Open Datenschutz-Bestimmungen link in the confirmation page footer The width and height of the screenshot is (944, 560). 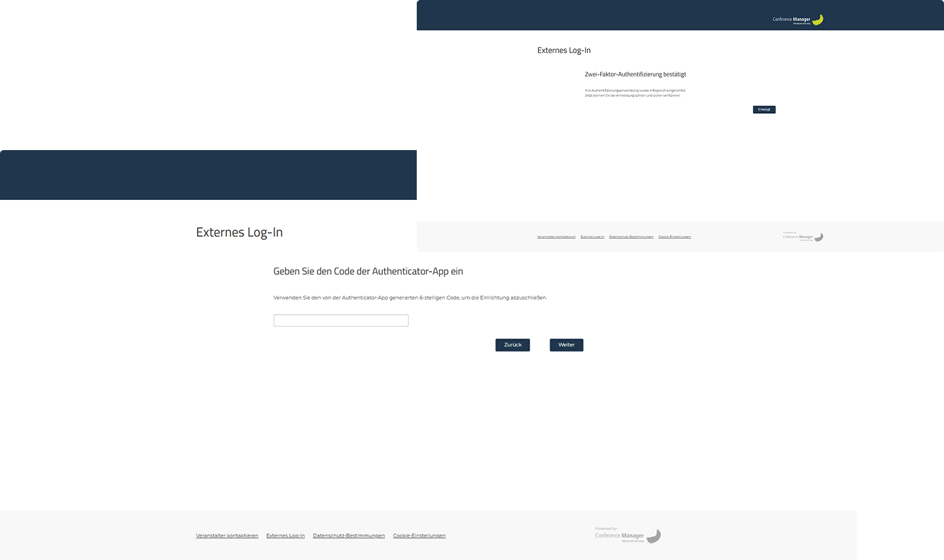631,237
